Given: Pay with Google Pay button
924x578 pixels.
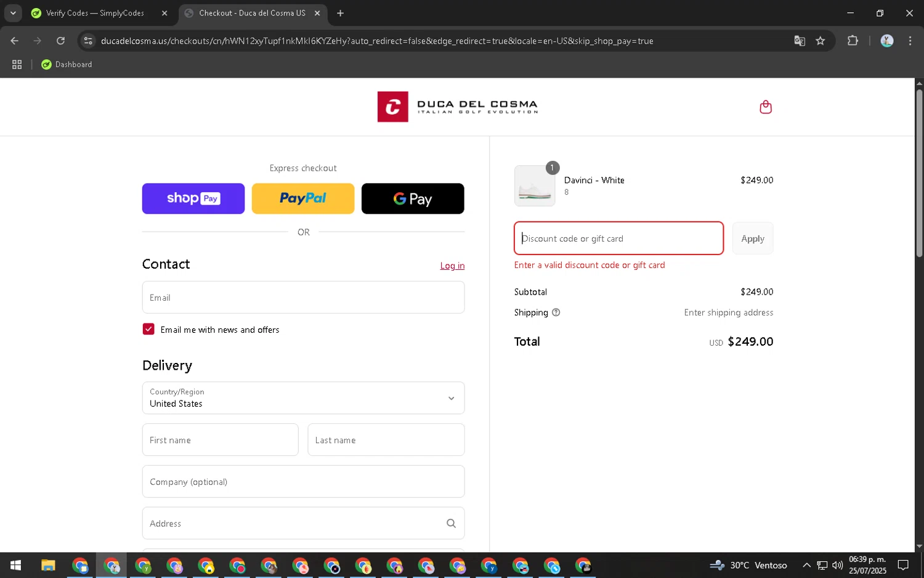Looking at the screenshot, I should (413, 198).
